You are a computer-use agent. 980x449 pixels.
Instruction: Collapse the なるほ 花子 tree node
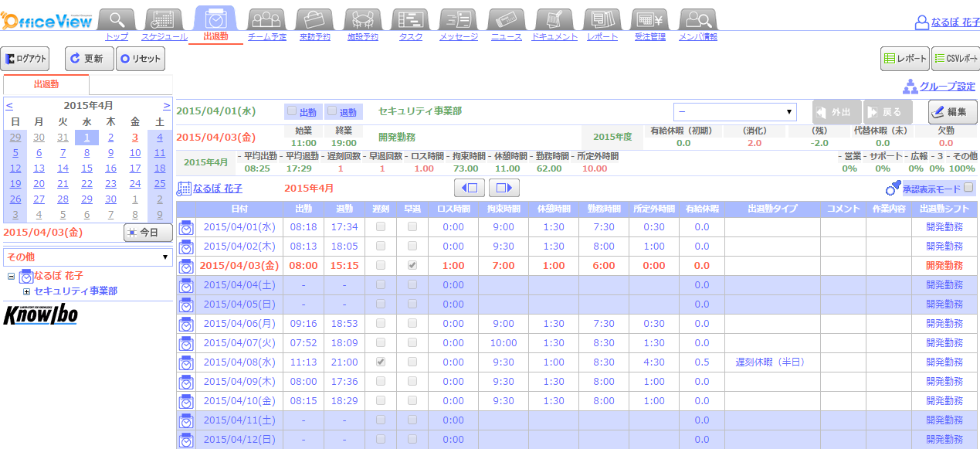[12, 276]
